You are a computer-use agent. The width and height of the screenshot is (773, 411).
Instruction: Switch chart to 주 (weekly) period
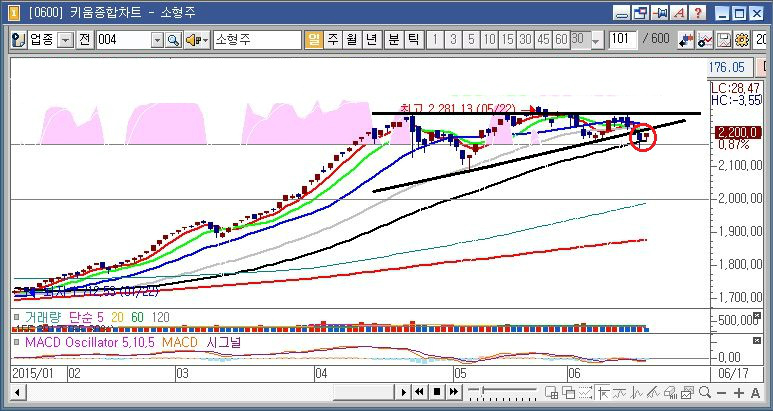pyautogui.click(x=333, y=40)
